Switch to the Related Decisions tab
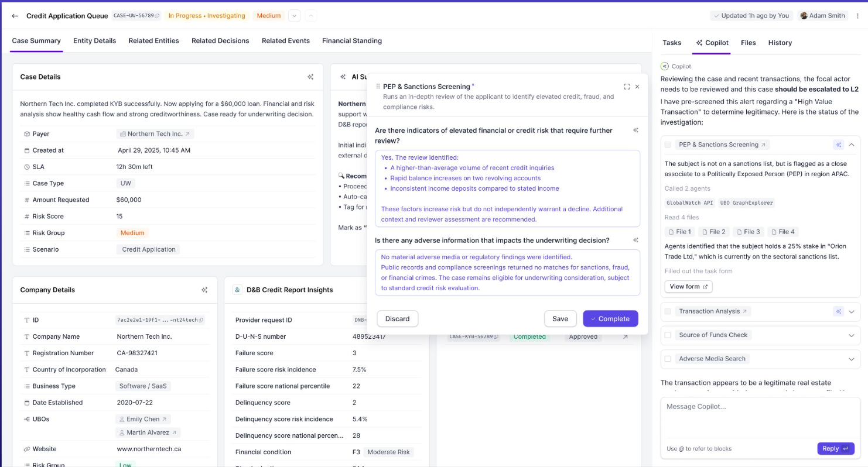The image size is (868, 467). (220, 41)
